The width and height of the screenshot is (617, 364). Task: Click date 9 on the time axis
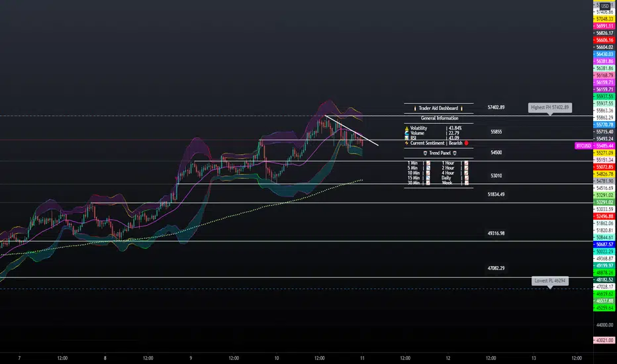(x=191, y=358)
